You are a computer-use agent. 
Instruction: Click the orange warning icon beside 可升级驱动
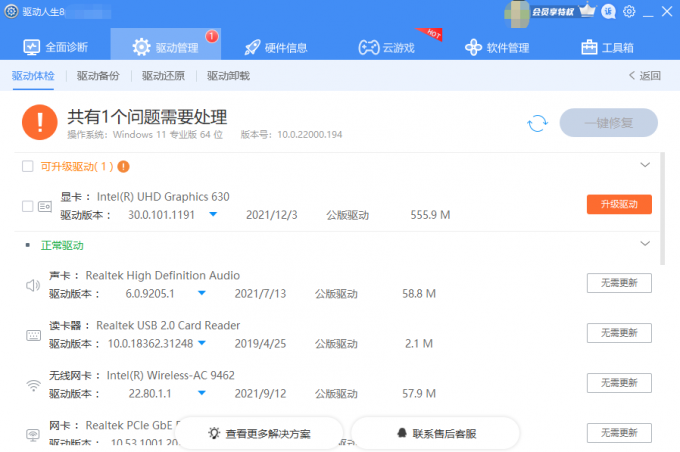pos(124,167)
